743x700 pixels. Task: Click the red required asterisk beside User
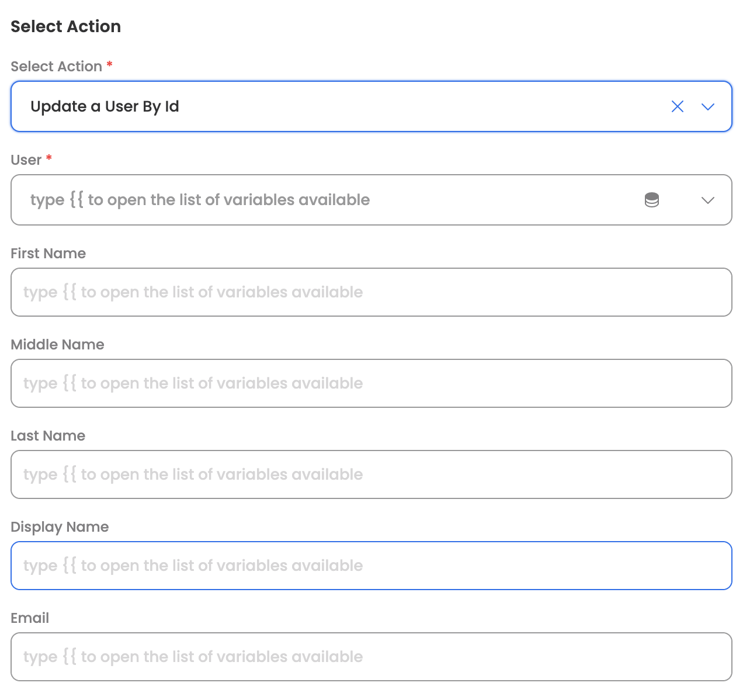point(49,158)
